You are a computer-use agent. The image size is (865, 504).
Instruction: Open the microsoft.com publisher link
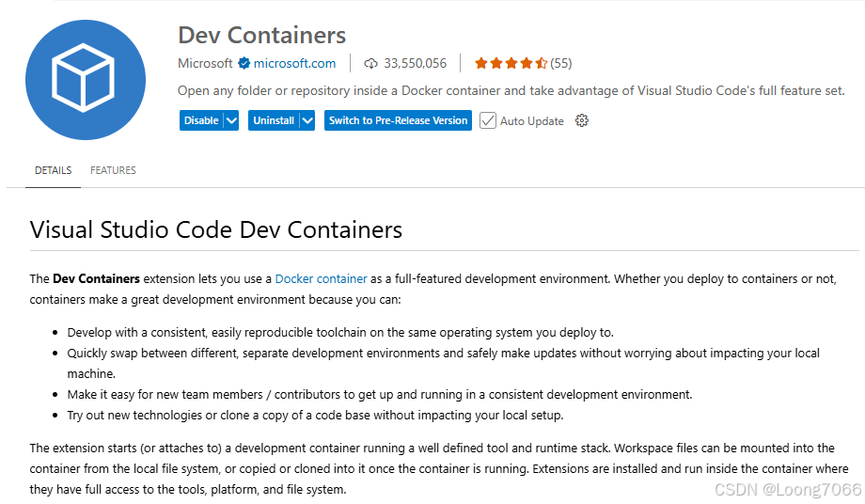[x=294, y=63]
